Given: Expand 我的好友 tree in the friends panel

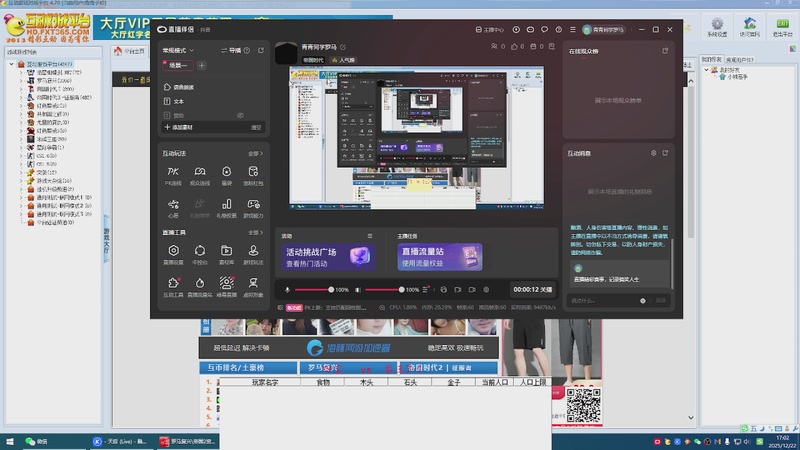Looking at the screenshot, I should [707, 70].
